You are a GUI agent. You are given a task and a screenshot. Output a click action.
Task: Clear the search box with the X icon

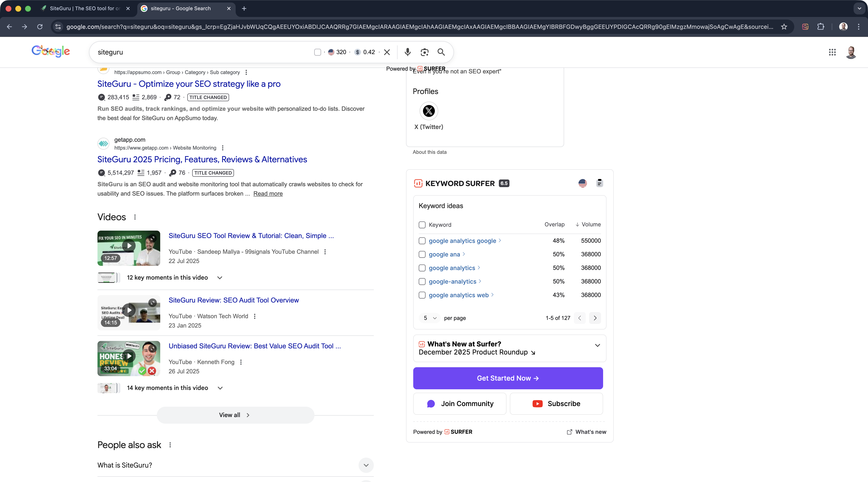[x=387, y=52]
